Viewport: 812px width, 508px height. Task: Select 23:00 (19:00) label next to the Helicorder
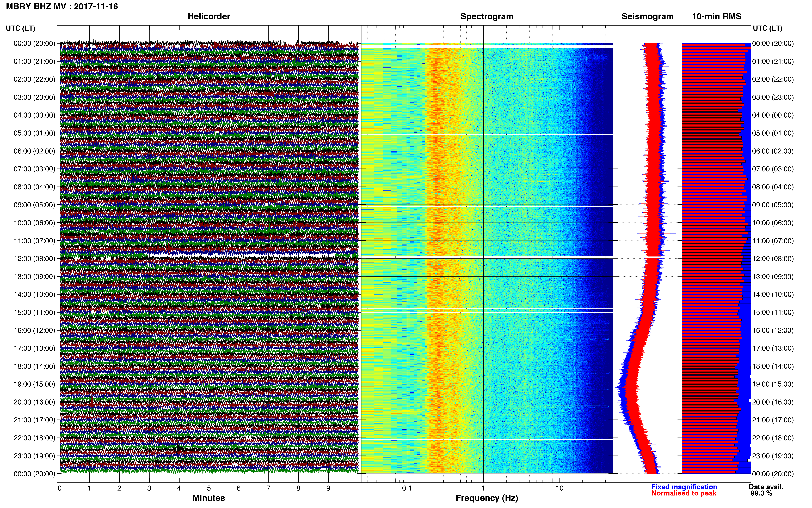(34, 456)
